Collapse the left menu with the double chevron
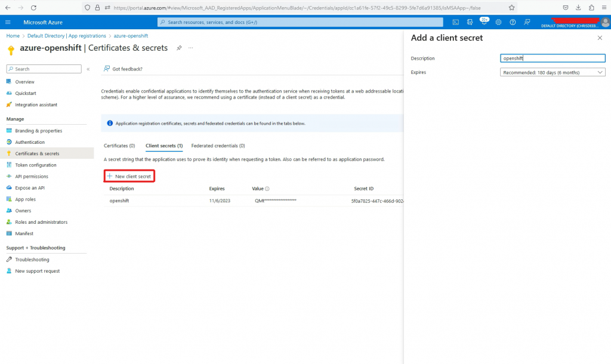611x364 pixels. tap(88, 69)
